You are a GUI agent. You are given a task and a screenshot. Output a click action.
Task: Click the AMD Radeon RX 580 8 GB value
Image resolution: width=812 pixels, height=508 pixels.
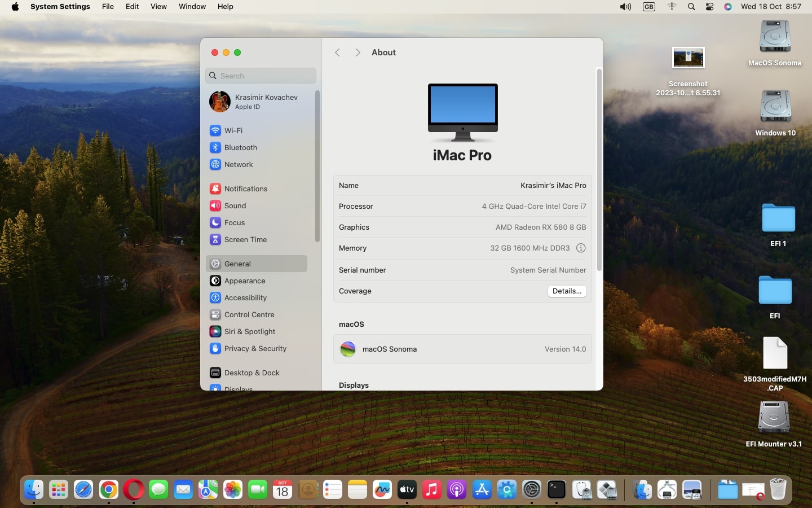pyautogui.click(x=541, y=227)
